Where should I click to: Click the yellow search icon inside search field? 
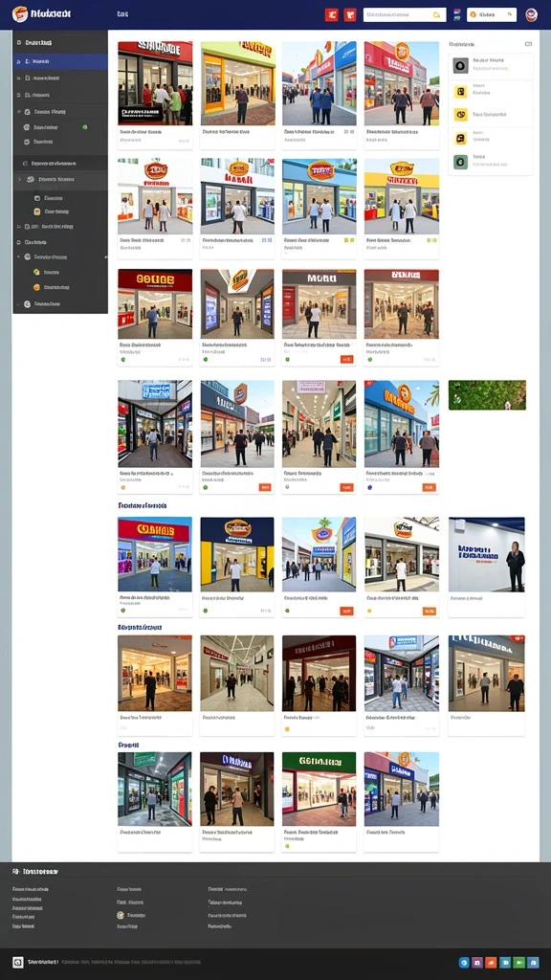tap(437, 14)
